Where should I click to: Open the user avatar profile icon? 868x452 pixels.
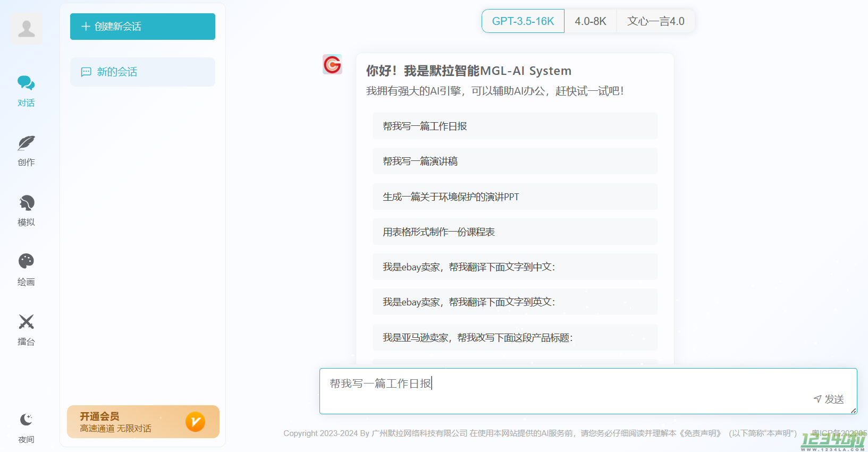(x=27, y=29)
